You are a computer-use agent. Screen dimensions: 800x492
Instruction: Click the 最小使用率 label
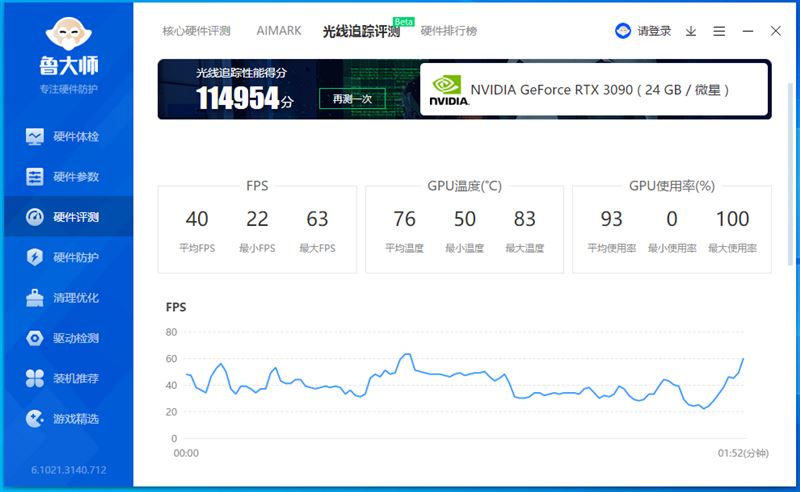[672, 248]
